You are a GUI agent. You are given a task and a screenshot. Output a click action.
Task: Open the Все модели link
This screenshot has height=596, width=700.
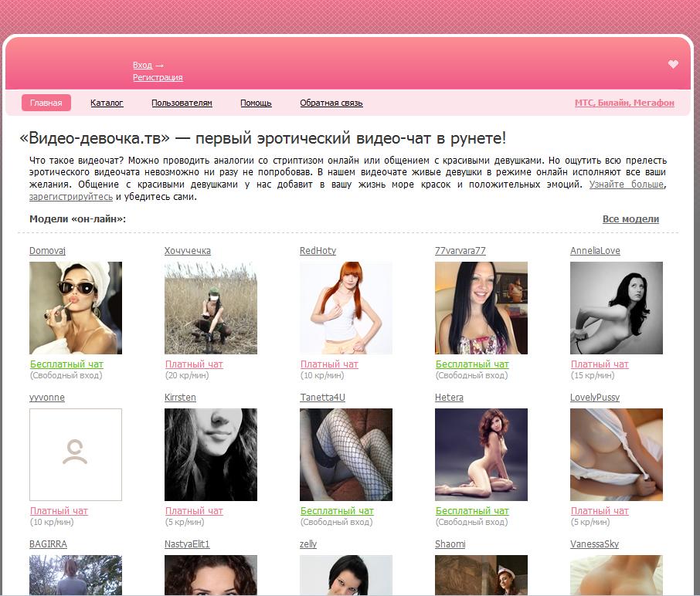[630, 219]
